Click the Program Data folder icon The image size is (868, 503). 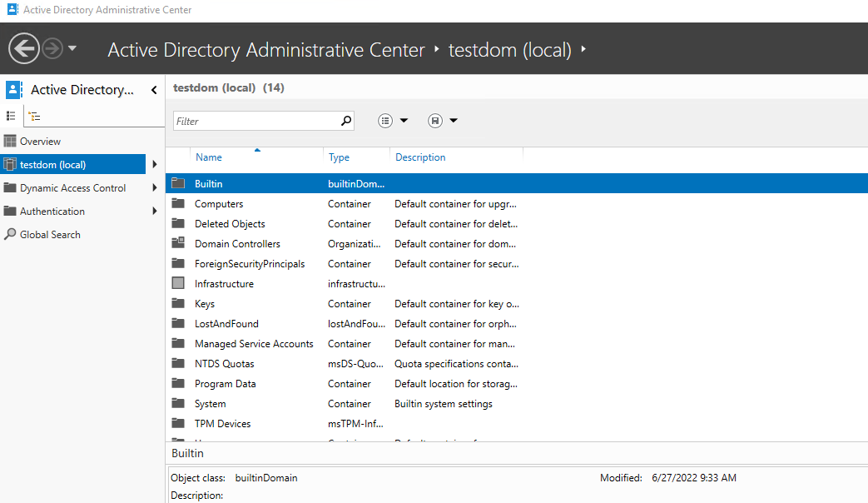tap(178, 383)
